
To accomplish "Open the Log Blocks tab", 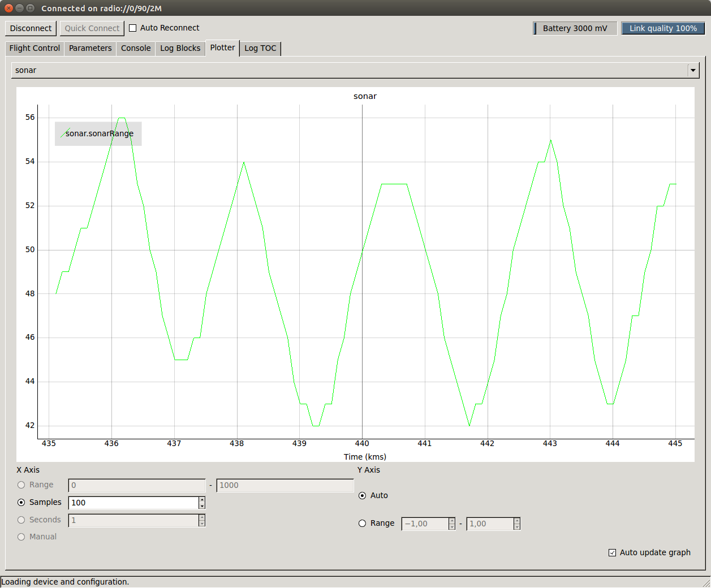I will [180, 49].
